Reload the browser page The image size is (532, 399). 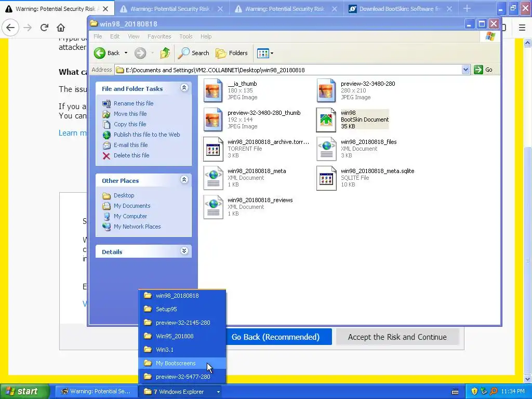point(44,28)
